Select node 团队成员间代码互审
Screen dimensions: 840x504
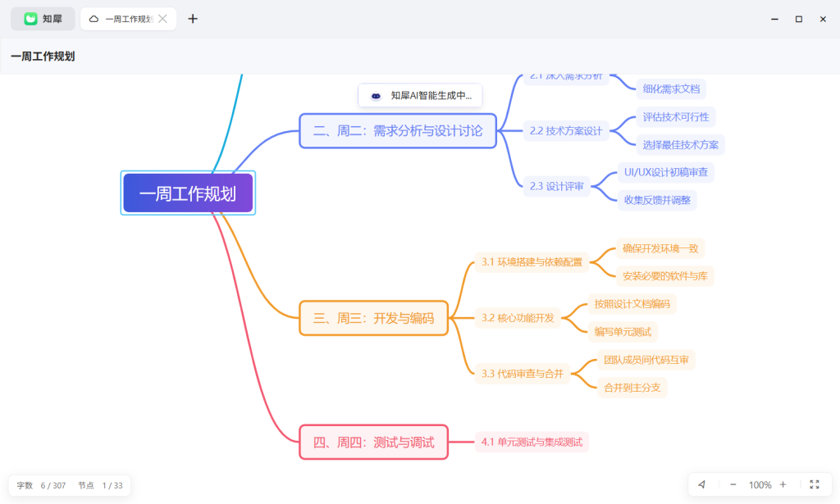click(x=646, y=360)
